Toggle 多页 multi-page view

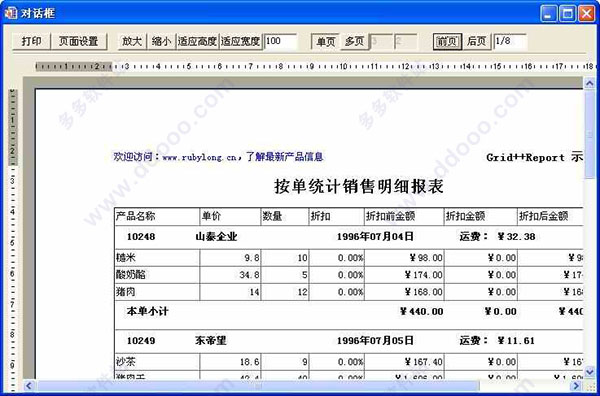point(354,41)
